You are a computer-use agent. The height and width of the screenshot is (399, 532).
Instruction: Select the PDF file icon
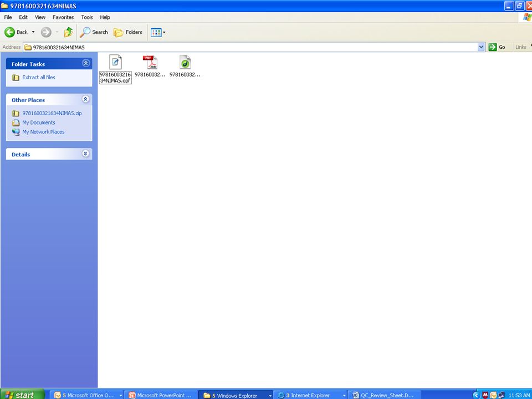[x=150, y=62]
